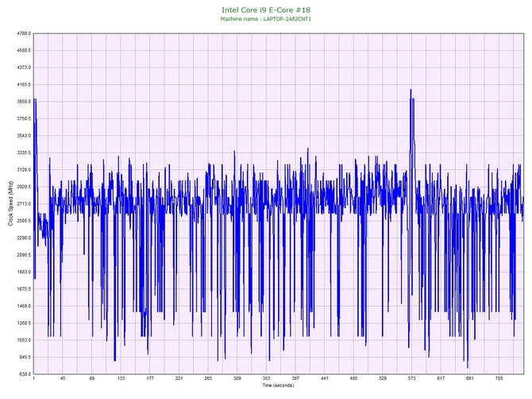532x399 pixels.
Task: Click the y-axis value 2090.5
Action: tap(24, 255)
